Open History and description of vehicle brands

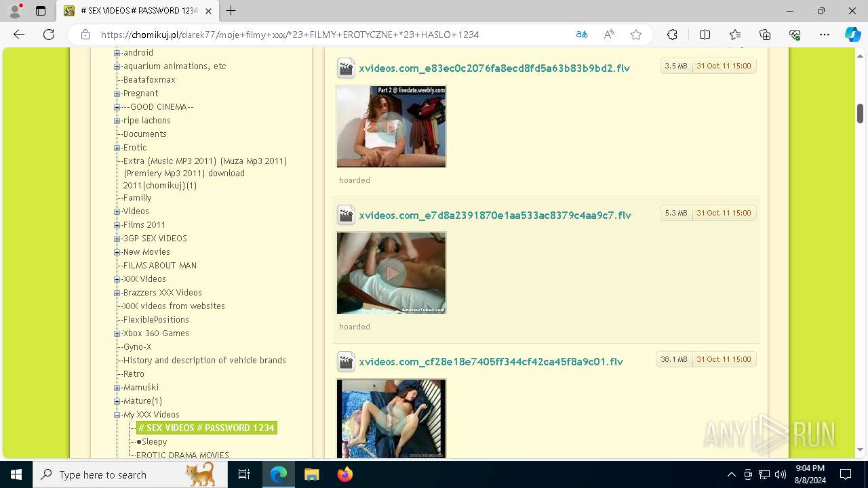[205, 361]
